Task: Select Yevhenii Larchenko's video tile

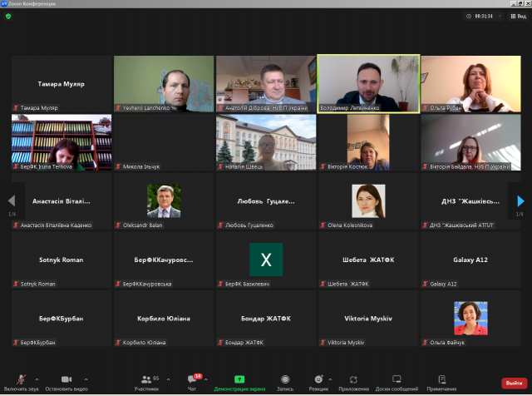Action: click(164, 83)
